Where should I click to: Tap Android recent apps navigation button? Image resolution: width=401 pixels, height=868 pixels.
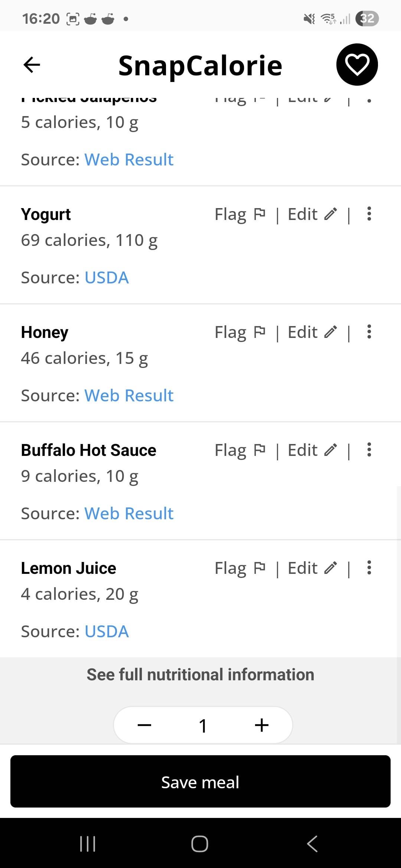click(x=88, y=844)
